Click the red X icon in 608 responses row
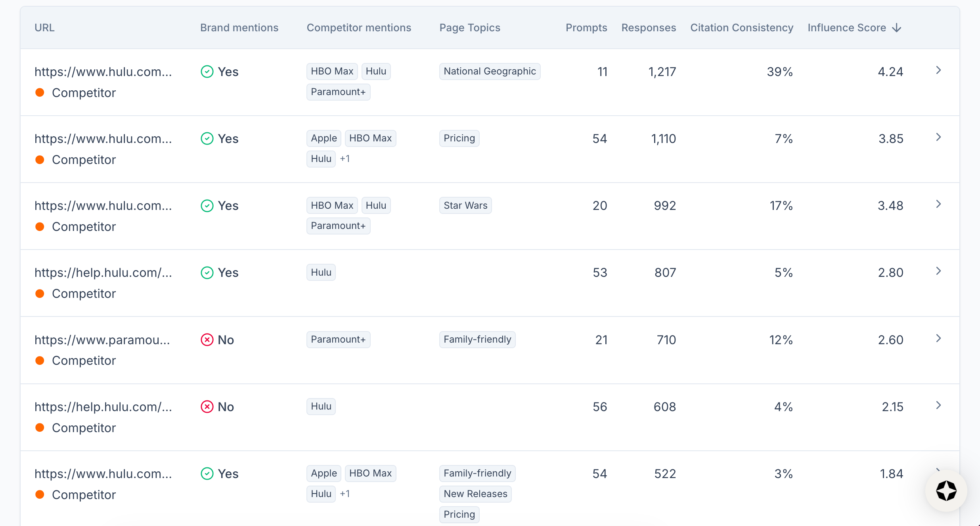980x526 pixels. click(x=207, y=407)
